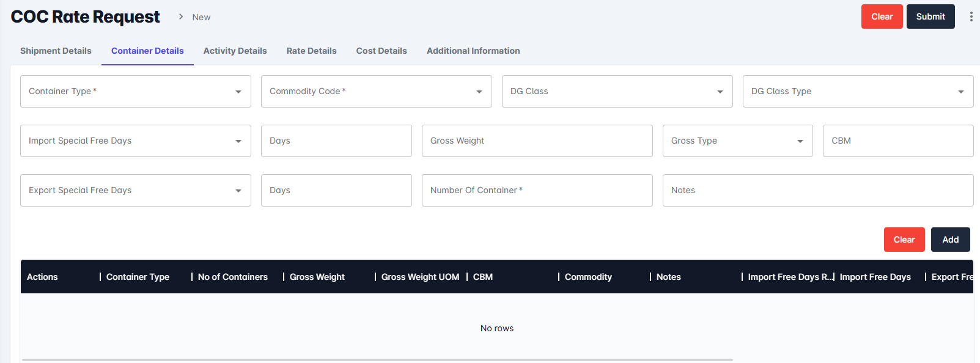Click the breadcrumb chevron before New
Viewport: 980px width, 363px height.
click(x=181, y=16)
